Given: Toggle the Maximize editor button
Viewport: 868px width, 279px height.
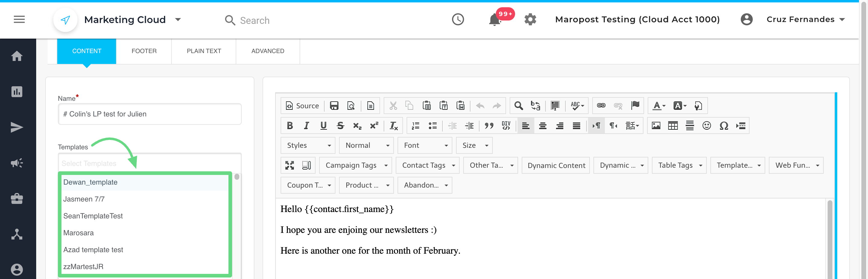Looking at the screenshot, I should click(x=289, y=165).
